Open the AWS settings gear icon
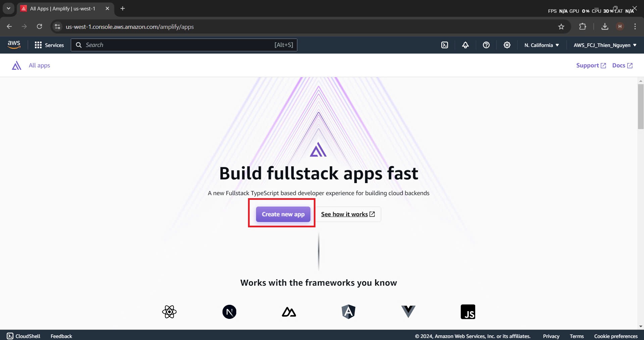Screen dimensions: 644x340 pos(507,45)
